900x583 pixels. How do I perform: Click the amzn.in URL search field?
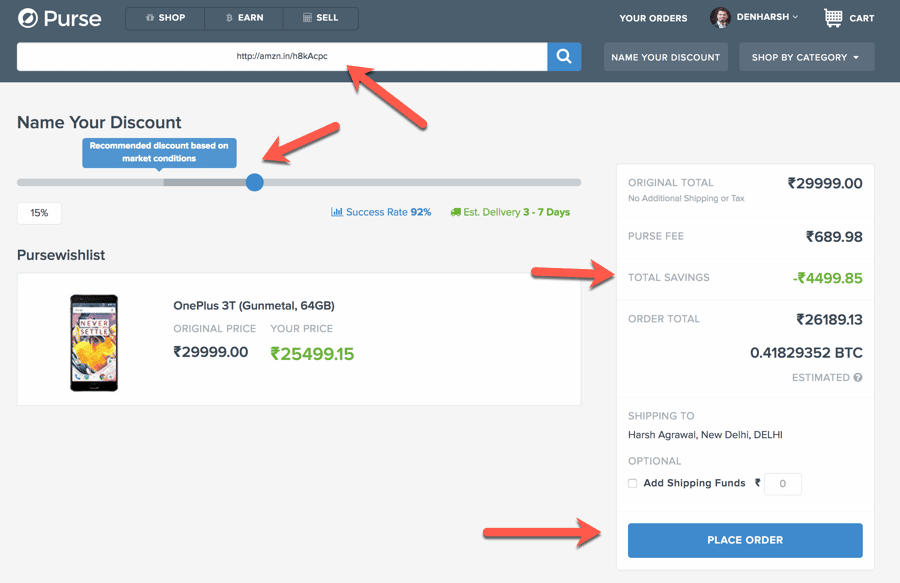(x=282, y=56)
